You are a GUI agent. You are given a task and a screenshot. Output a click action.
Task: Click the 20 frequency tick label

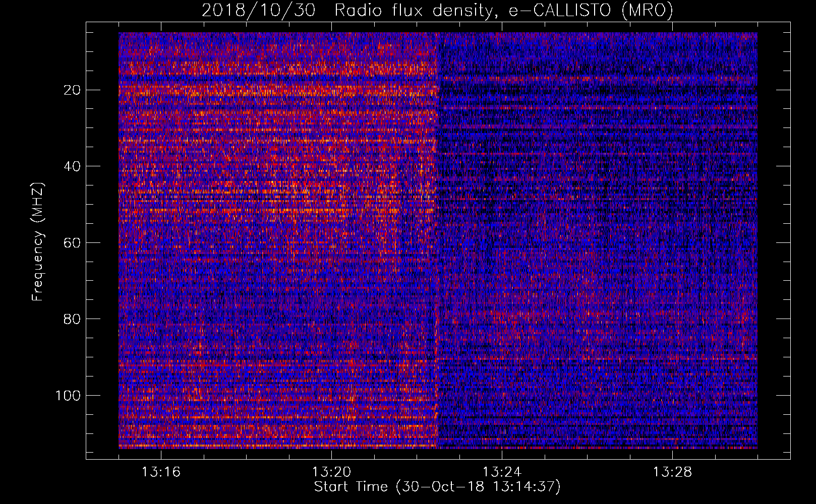point(73,90)
